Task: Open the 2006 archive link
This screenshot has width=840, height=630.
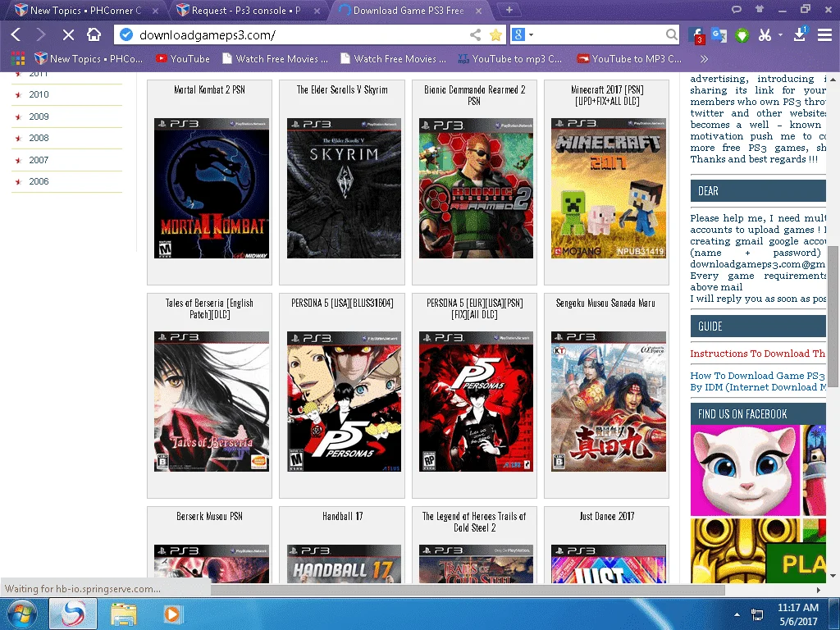Action: click(39, 181)
